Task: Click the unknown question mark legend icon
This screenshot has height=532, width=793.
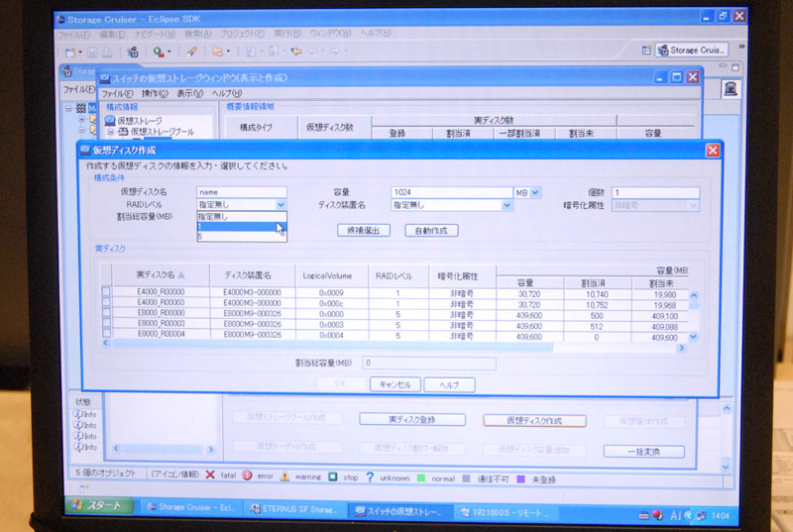Action: tap(370, 477)
